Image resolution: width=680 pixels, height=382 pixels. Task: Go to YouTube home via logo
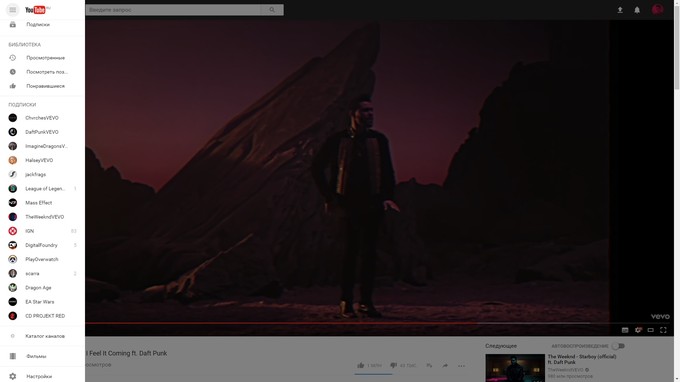point(37,10)
